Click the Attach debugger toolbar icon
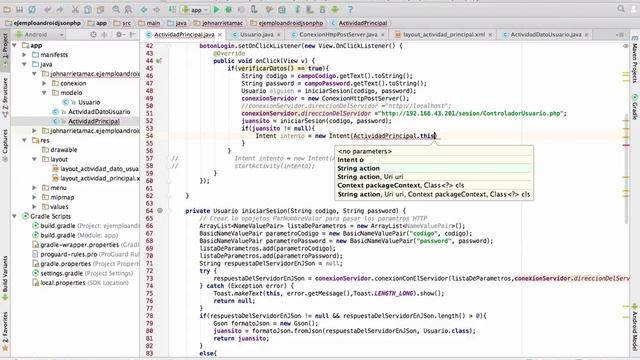Viewport: 640px width, 360px height. (254, 9)
